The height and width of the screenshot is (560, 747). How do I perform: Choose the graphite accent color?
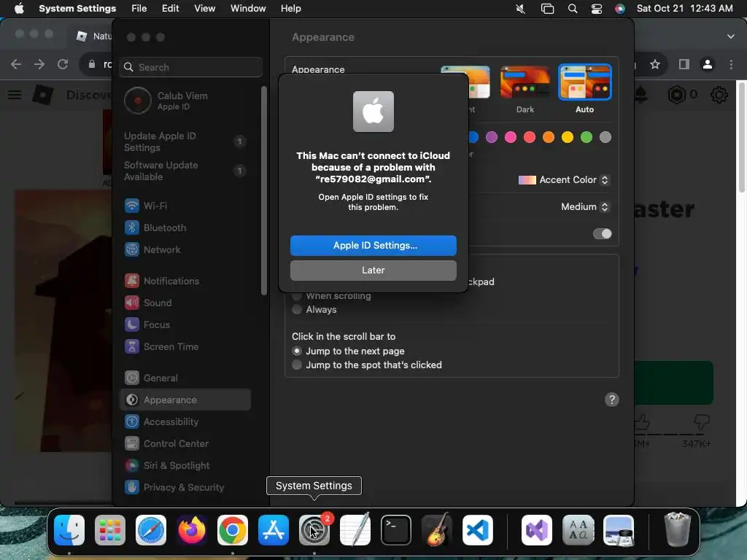[x=605, y=137]
